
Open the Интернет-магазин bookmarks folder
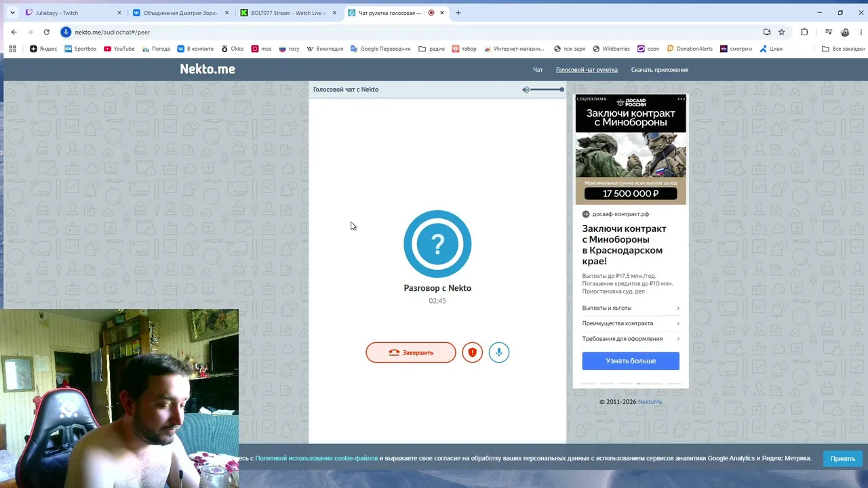click(x=513, y=49)
